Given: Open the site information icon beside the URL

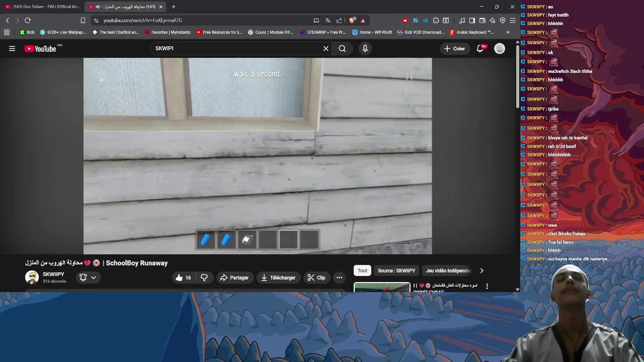Looking at the screenshot, I should (96, 20).
